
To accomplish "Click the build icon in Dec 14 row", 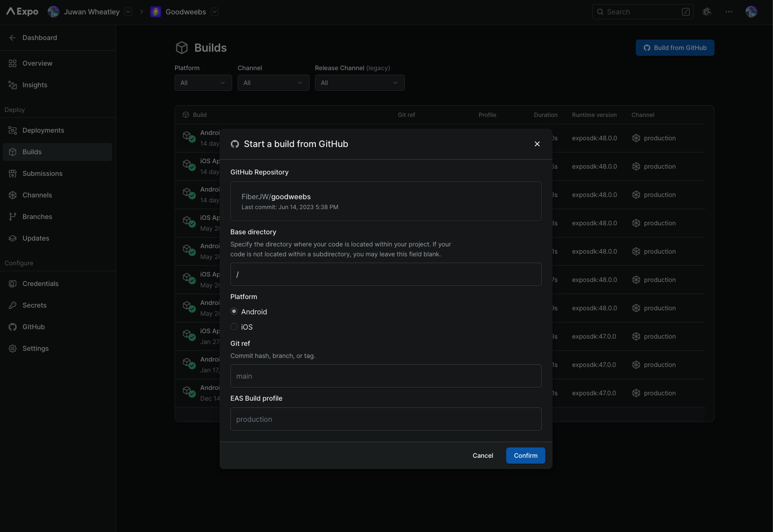I will coord(189,392).
